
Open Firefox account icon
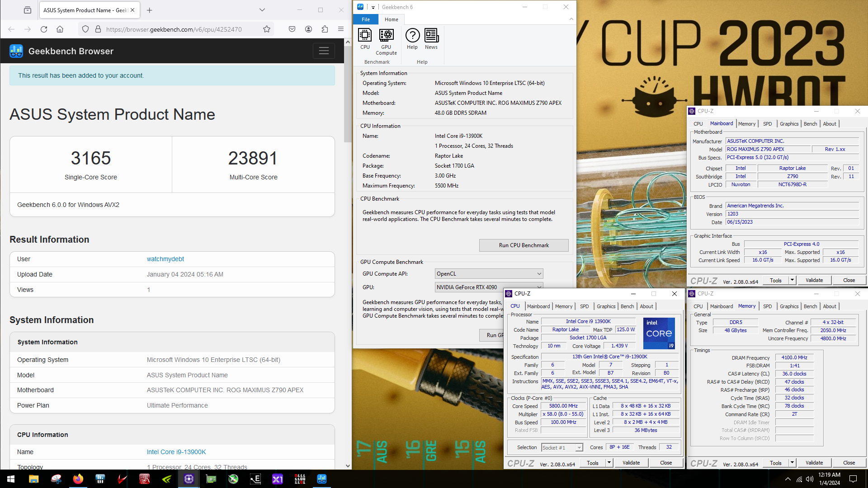[308, 29]
